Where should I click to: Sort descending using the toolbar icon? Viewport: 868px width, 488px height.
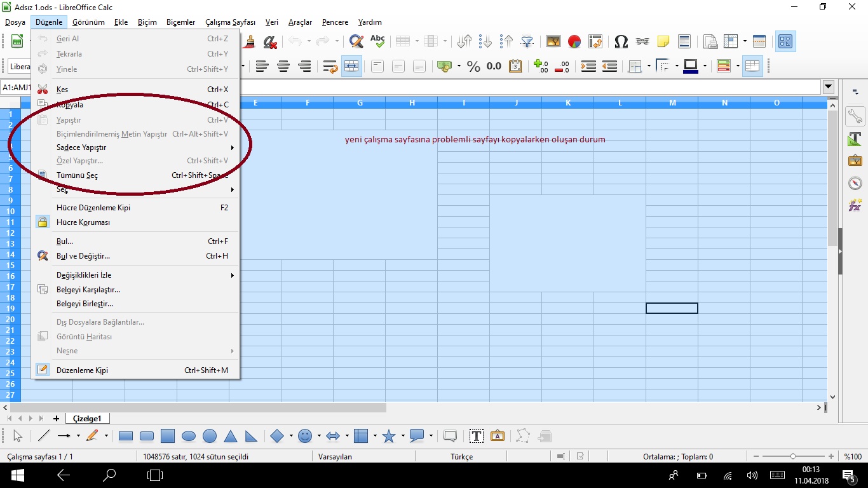point(506,41)
